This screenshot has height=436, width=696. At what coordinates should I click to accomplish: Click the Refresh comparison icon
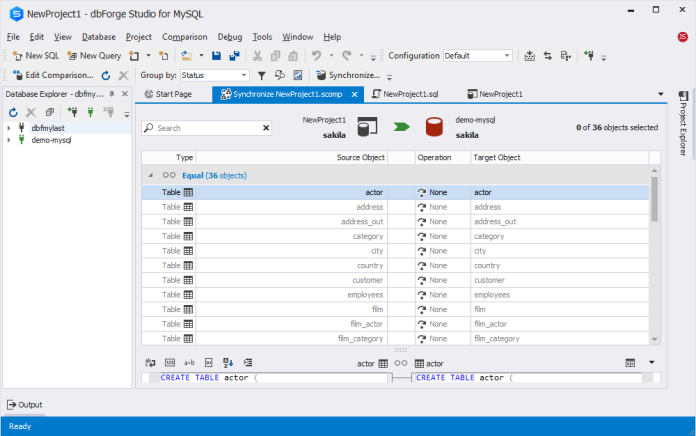[x=106, y=75]
